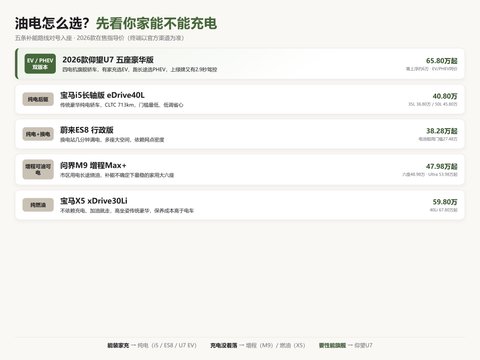480x360 pixels.
Task: Click the beige tag beside 宝马X5
Action: (38, 205)
